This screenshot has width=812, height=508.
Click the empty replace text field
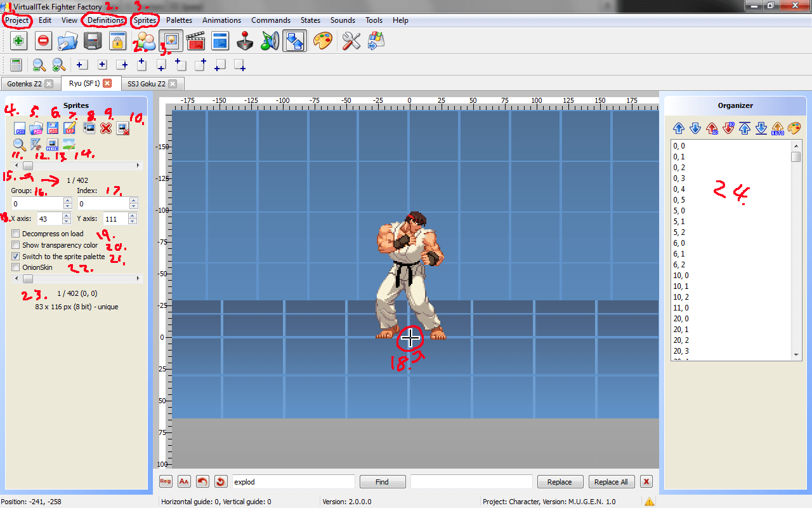coord(471,482)
